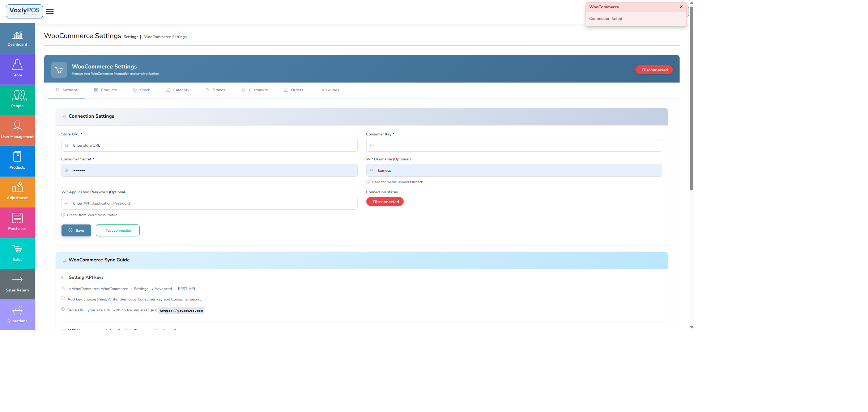Toggle the sidebar with the hamburger icon
This screenshot has width=868, height=412.
[x=50, y=11]
